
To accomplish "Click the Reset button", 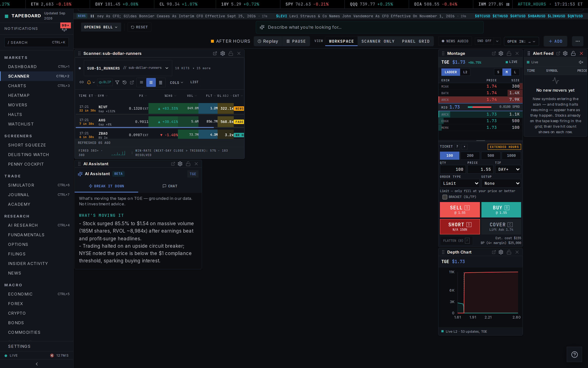I will coord(139,27).
